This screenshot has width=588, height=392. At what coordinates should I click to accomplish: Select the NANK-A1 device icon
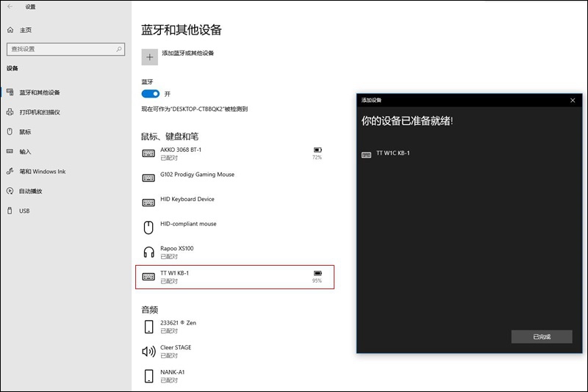coord(149,376)
